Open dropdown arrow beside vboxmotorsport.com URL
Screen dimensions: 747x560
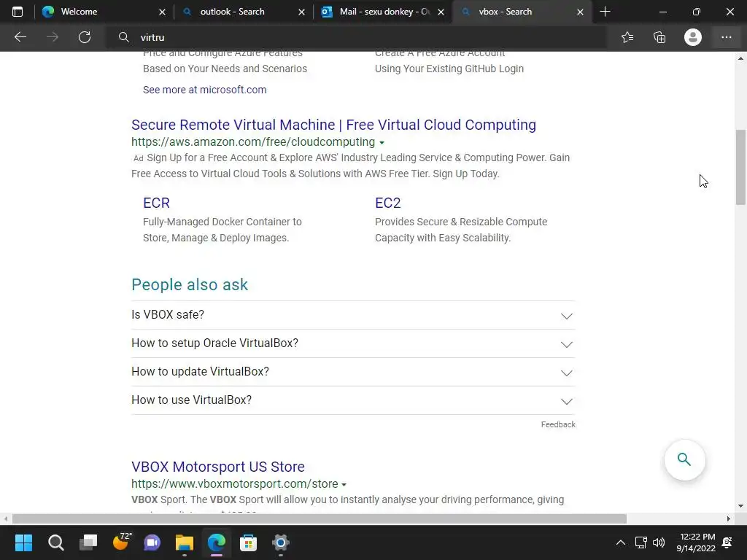click(344, 484)
